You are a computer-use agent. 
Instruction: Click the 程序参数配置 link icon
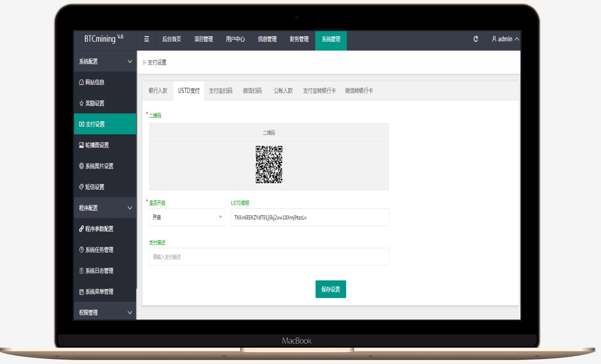(x=81, y=229)
